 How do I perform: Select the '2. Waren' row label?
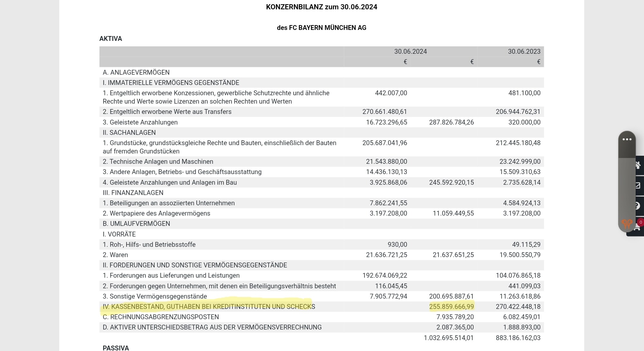pos(115,255)
